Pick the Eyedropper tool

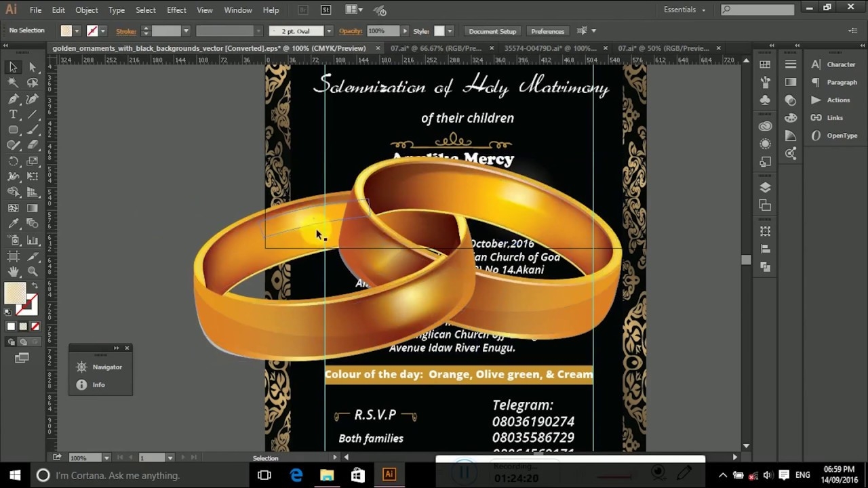13,224
